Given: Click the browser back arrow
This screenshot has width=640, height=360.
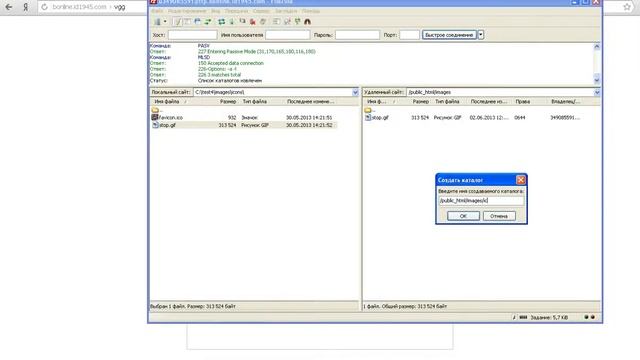Looking at the screenshot, I should tap(9, 7).
